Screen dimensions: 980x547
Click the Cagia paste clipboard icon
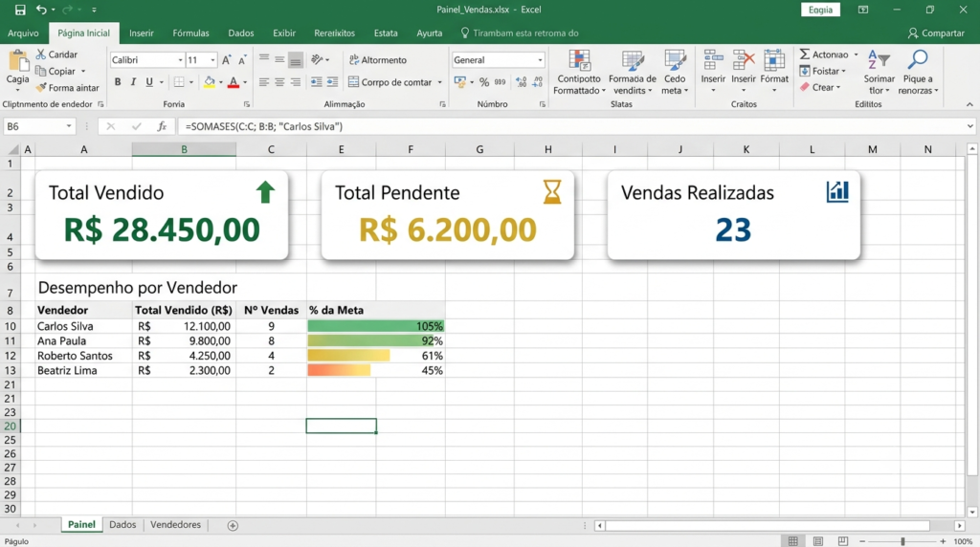[17, 62]
